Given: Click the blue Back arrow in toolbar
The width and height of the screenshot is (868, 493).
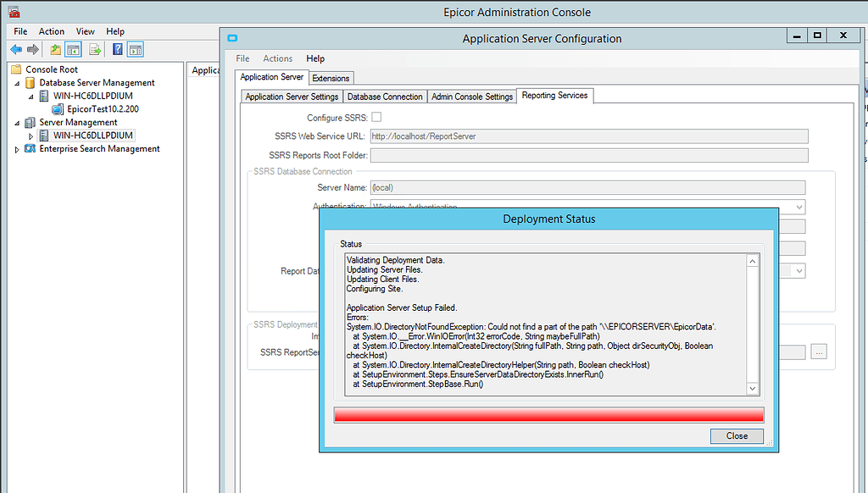Looking at the screenshot, I should point(16,50).
